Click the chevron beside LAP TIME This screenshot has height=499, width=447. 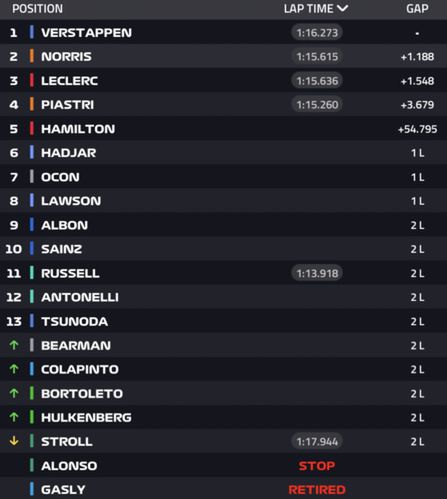pyautogui.click(x=343, y=8)
